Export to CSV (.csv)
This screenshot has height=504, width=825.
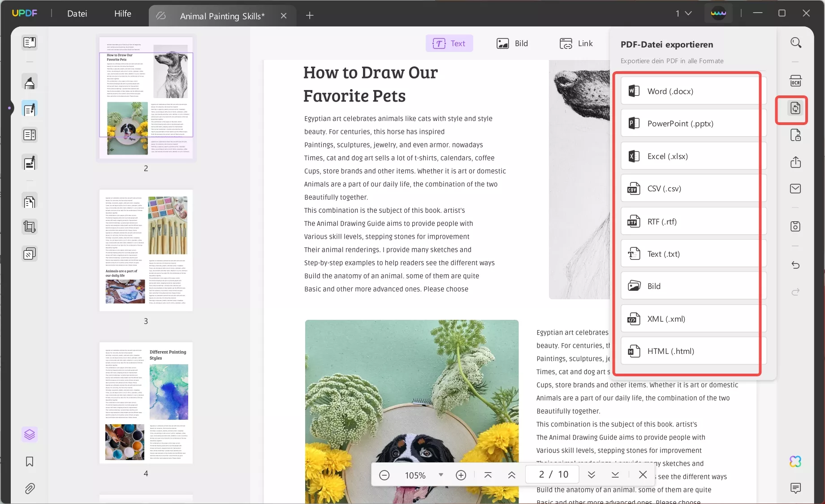point(694,188)
